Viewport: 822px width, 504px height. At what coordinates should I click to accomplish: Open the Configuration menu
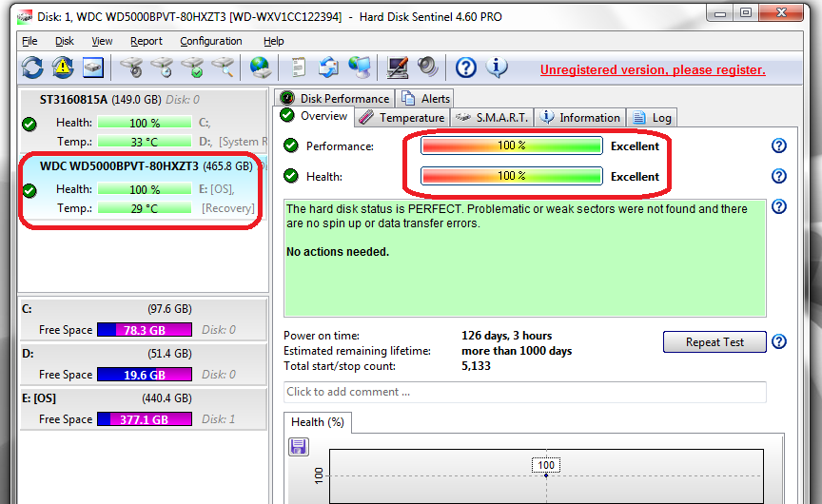(x=211, y=41)
